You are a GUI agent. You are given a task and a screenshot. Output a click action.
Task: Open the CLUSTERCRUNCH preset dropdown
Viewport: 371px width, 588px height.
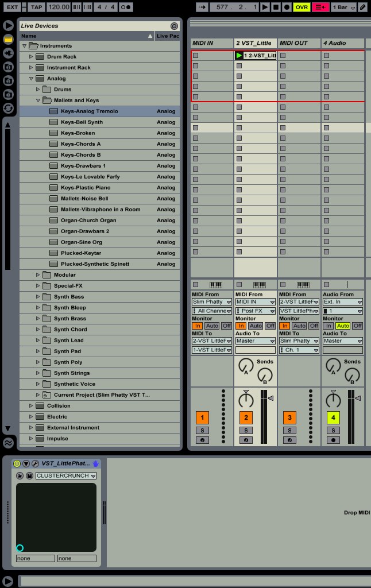click(65, 475)
